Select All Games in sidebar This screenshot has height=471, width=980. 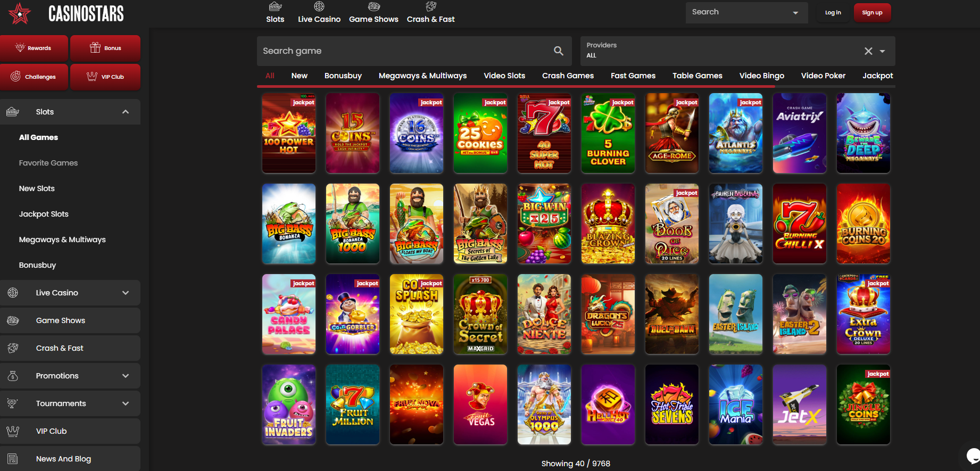[x=38, y=137]
